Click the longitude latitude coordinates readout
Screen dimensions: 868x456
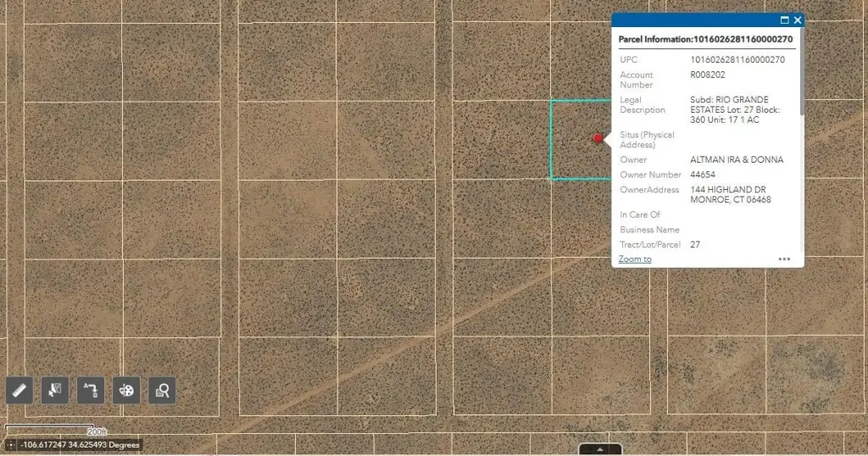coord(81,445)
